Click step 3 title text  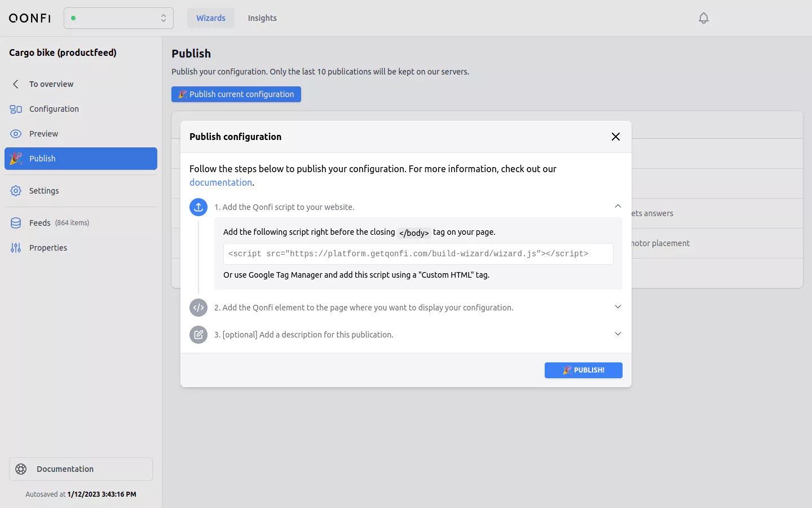pos(304,335)
